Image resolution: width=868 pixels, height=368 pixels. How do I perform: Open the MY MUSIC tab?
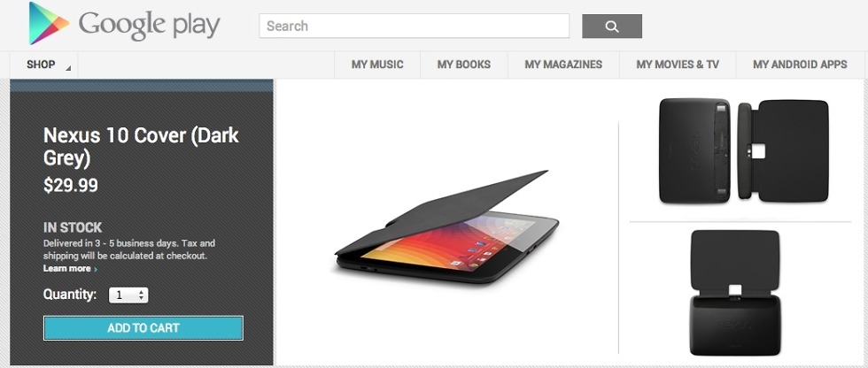coord(377,65)
